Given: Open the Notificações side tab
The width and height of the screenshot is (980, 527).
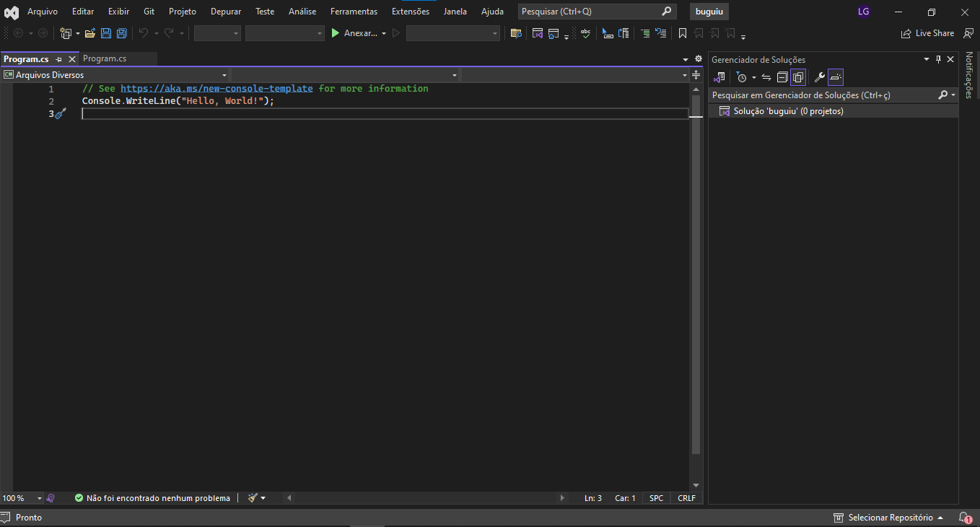Looking at the screenshot, I should pyautogui.click(x=969, y=76).
